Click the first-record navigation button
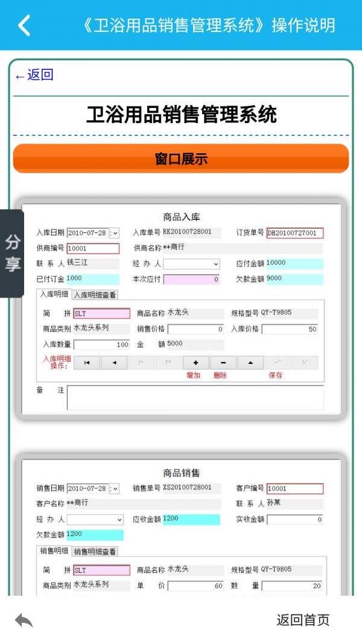The height and width of the screenshot is (644, 362). [87, 363]
